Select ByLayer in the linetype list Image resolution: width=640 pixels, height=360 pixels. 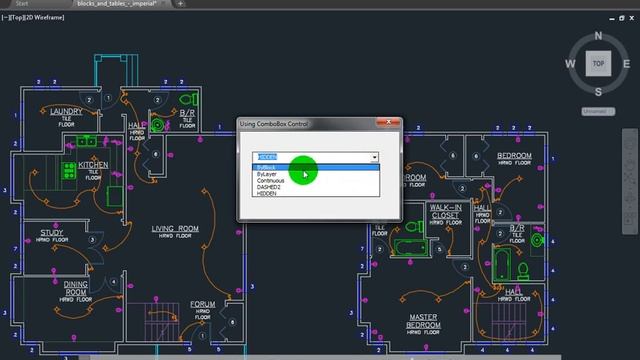tap(316, 174)
